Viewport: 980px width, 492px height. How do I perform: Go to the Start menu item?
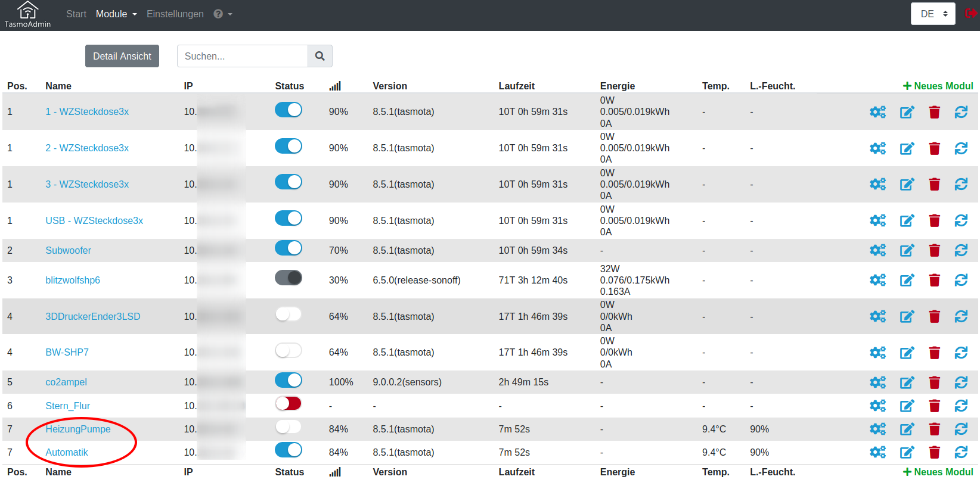pyautogui.click(x=76, y=14)
